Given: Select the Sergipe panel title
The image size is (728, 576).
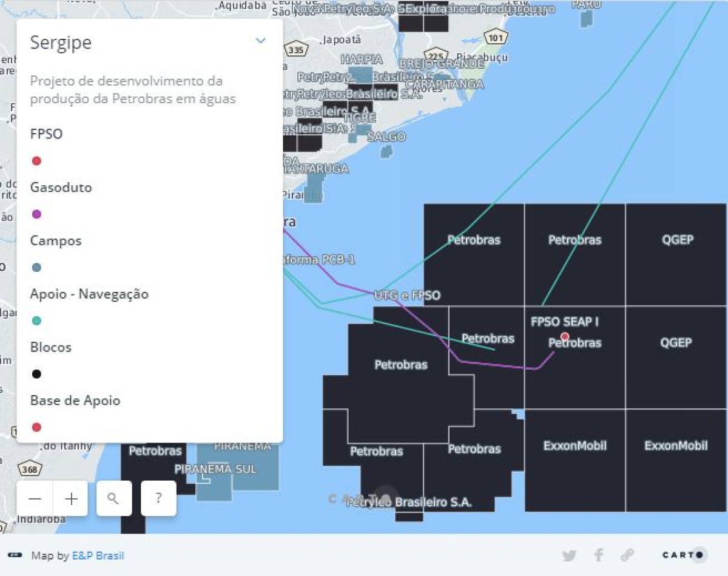Looking at the screenshot, I should coord(61,42).
